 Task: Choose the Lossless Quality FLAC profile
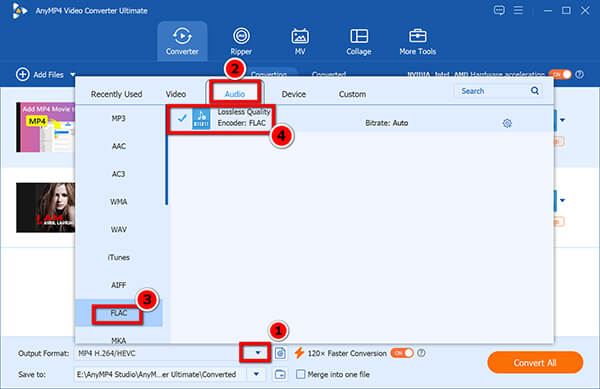pyautogui.click(x=360, y=118)
